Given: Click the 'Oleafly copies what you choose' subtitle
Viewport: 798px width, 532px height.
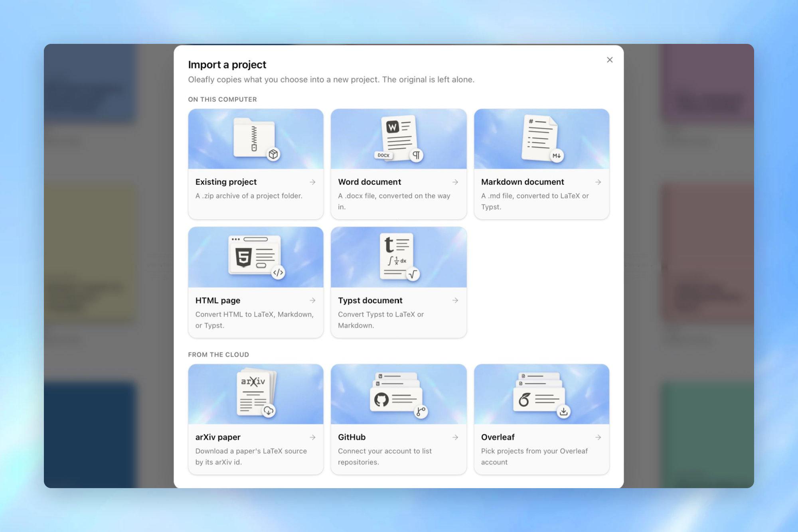Looking at the screenshot, I should click(331, 79).
